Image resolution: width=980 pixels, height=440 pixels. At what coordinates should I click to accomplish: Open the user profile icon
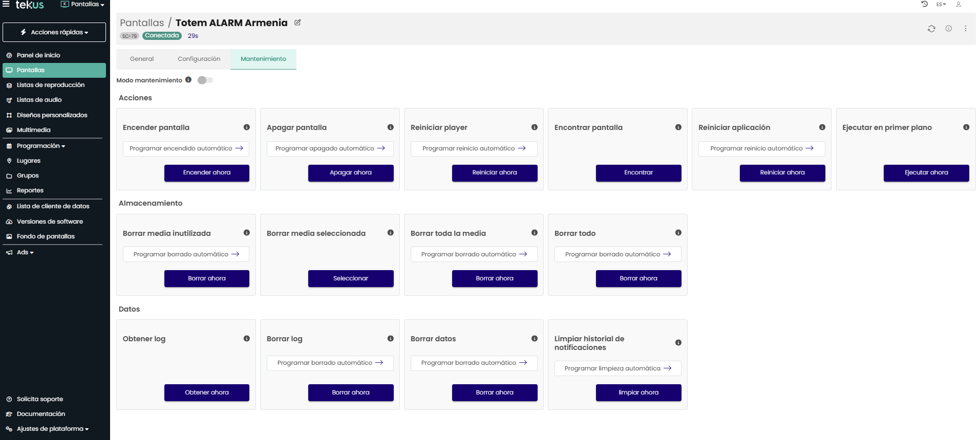tap(958, 4)
